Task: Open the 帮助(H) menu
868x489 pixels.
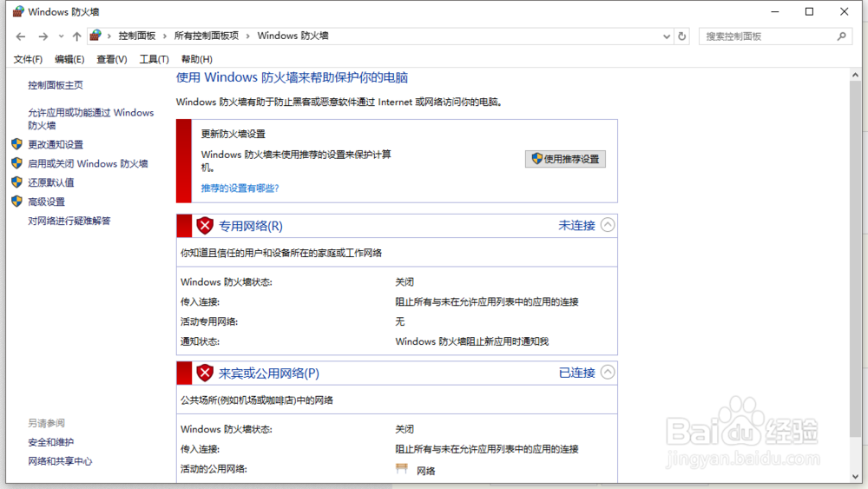Action: tap(196, 59)
